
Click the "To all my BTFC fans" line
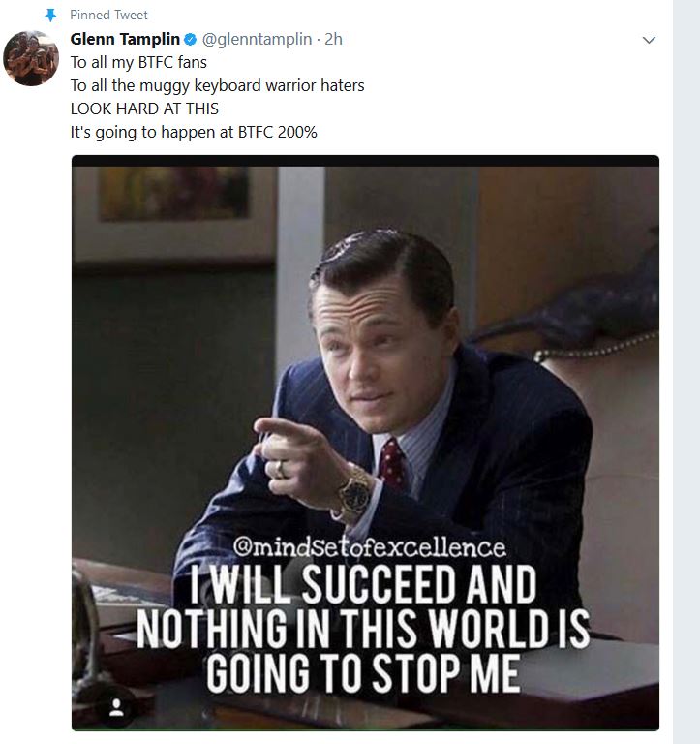tap(138, 62)
